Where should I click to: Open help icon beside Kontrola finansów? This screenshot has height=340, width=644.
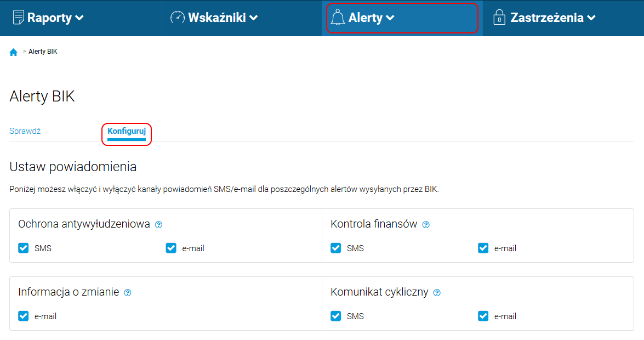[x=426, y=224]
